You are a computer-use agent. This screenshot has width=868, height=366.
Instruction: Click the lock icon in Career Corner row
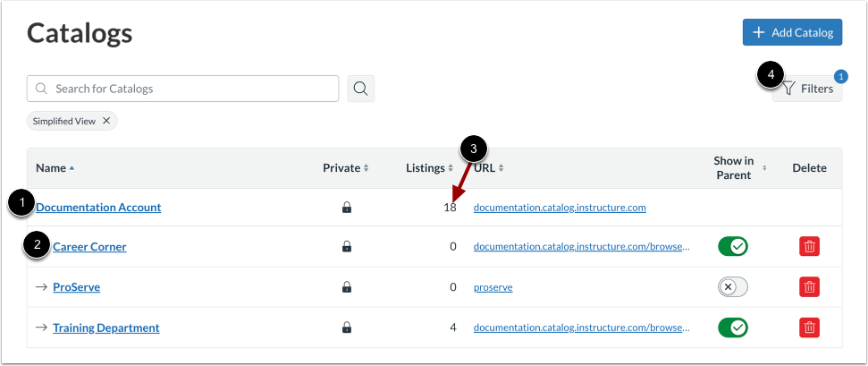point(347,247)
